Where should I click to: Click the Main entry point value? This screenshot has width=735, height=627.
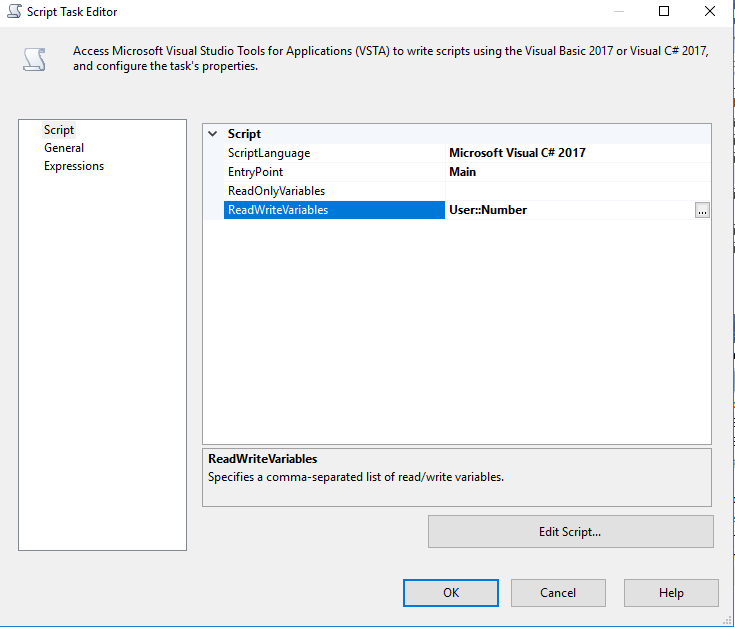tap(462, 172)
